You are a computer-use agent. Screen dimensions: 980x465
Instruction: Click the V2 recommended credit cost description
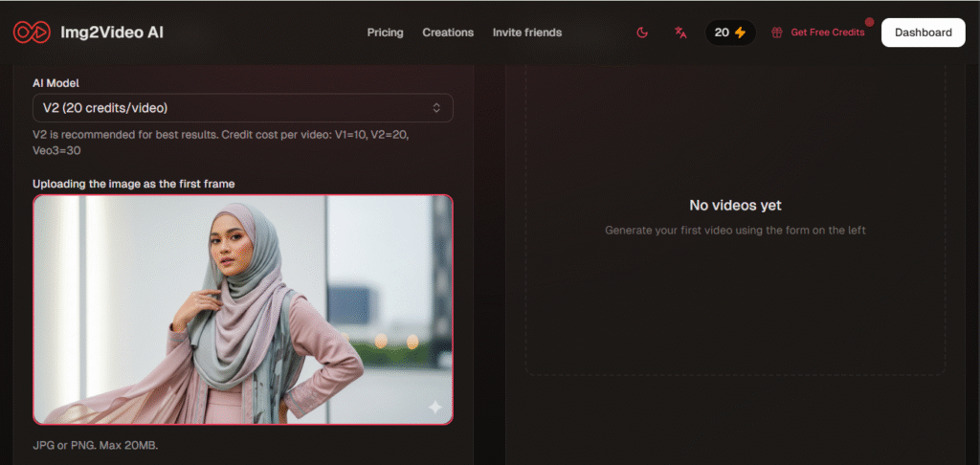click(221, 143)
